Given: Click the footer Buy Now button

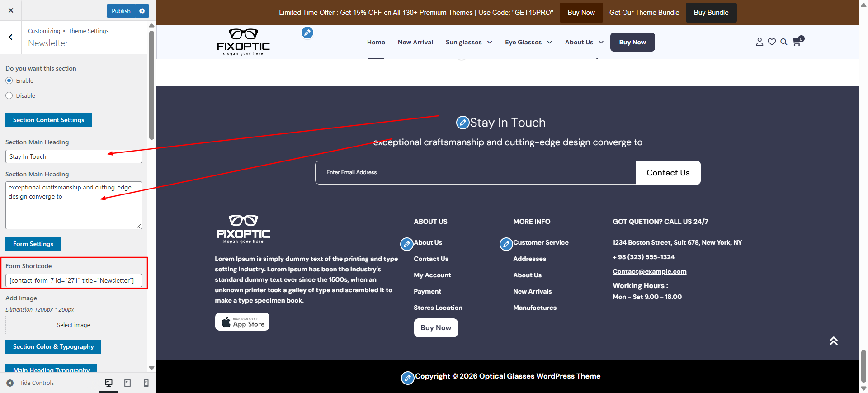Looking at the screenshot, I should (436, 328).
